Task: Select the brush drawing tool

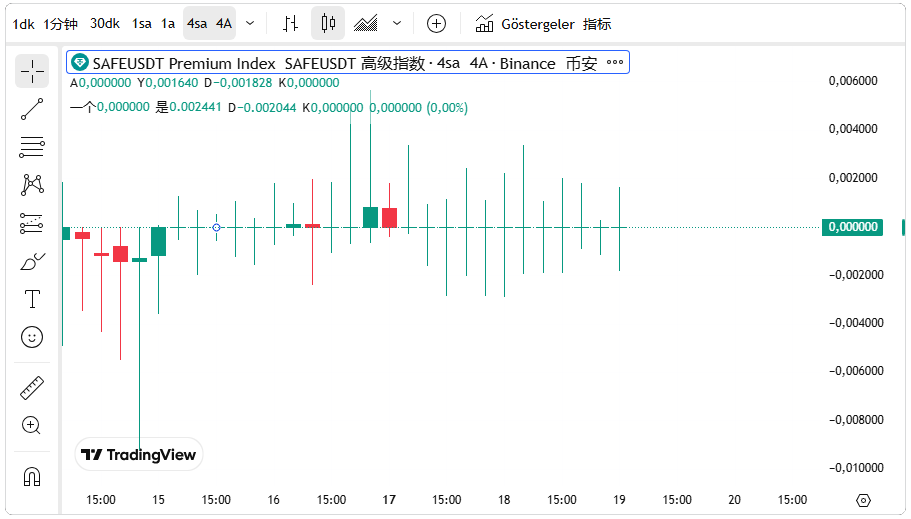Action: pos(32,261)
